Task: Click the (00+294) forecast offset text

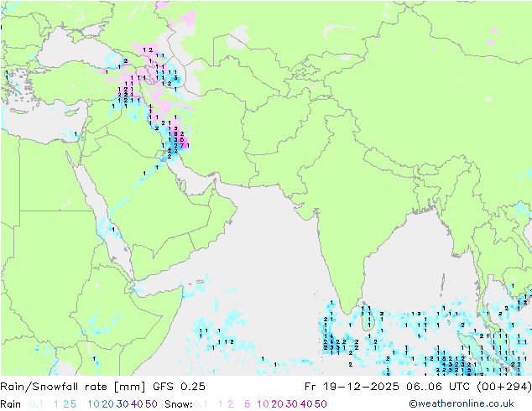Action: point(503,386)
